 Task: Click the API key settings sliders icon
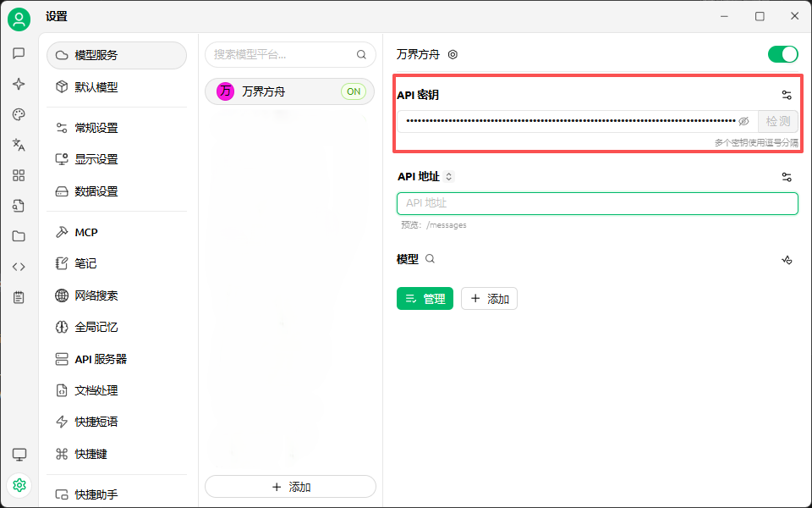coord(787,95)
